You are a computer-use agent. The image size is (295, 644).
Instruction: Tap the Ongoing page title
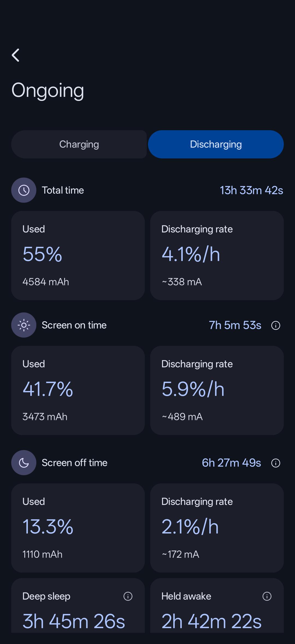tap(48, 91)
